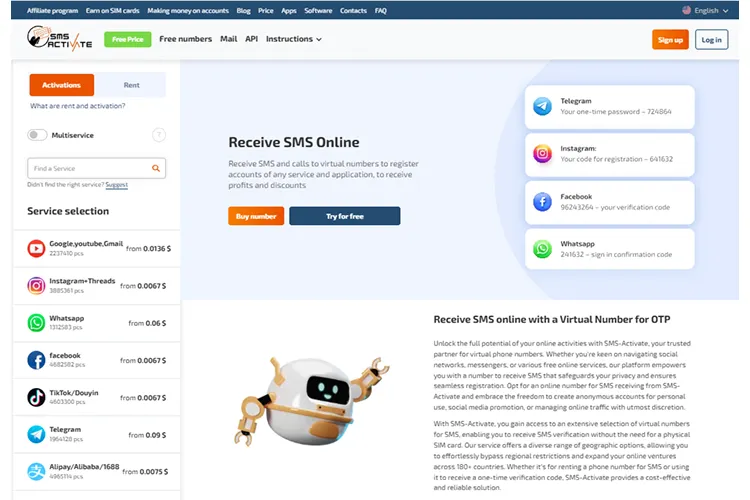750x500 pixels.
Task: Open Making money on accounts link
Action: [x=188, y=11]
